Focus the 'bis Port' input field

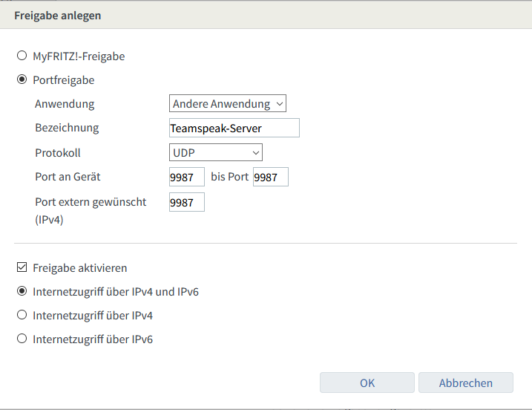click(x=270, y=177)
